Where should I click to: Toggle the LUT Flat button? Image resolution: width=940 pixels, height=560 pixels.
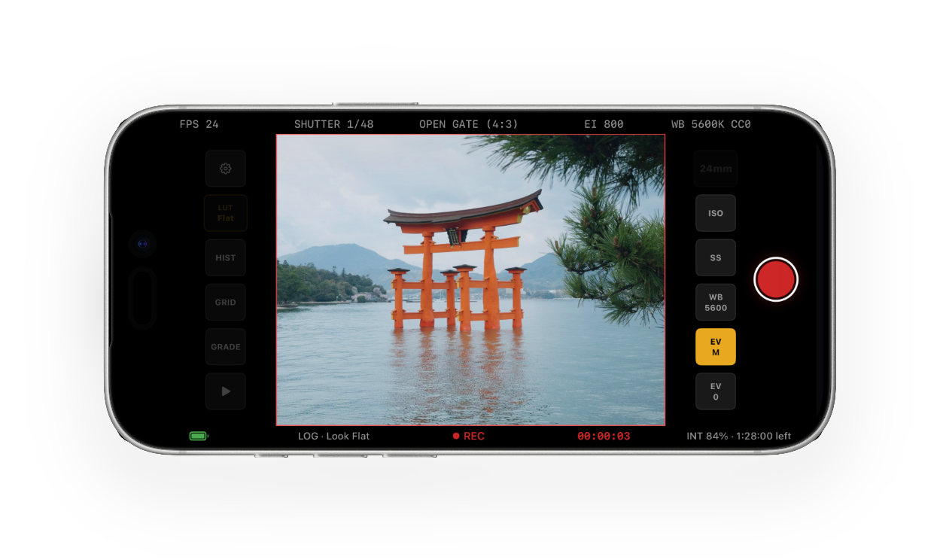pyautogui.click(x=225, y=213)
